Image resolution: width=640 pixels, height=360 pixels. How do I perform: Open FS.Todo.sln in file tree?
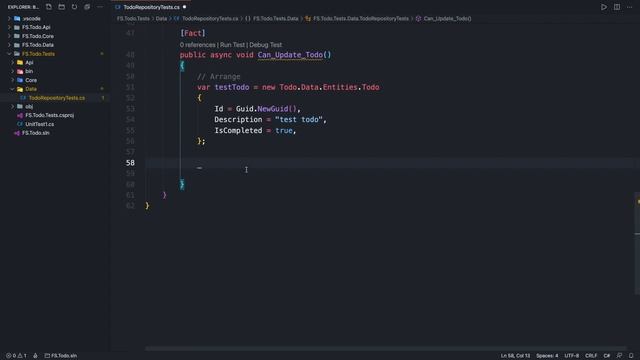coord(36,133)
